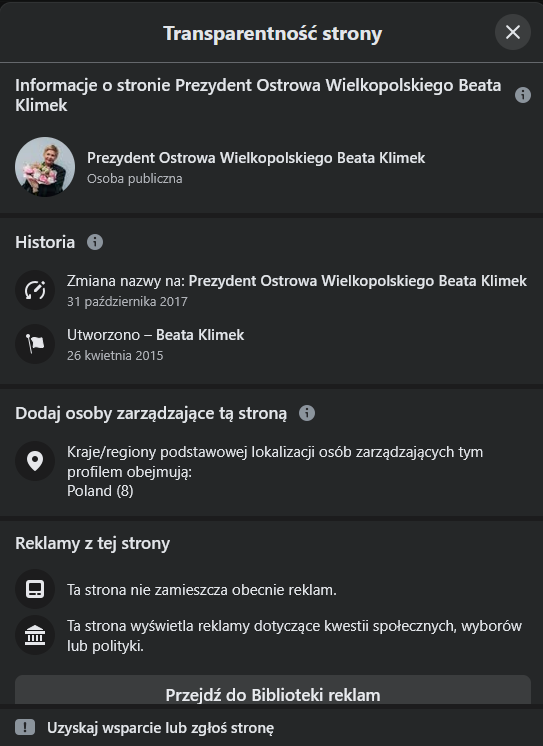Click the Osoba publiczna category label
The width and height of the screenshot is (543, 746).
coord(135,178)
